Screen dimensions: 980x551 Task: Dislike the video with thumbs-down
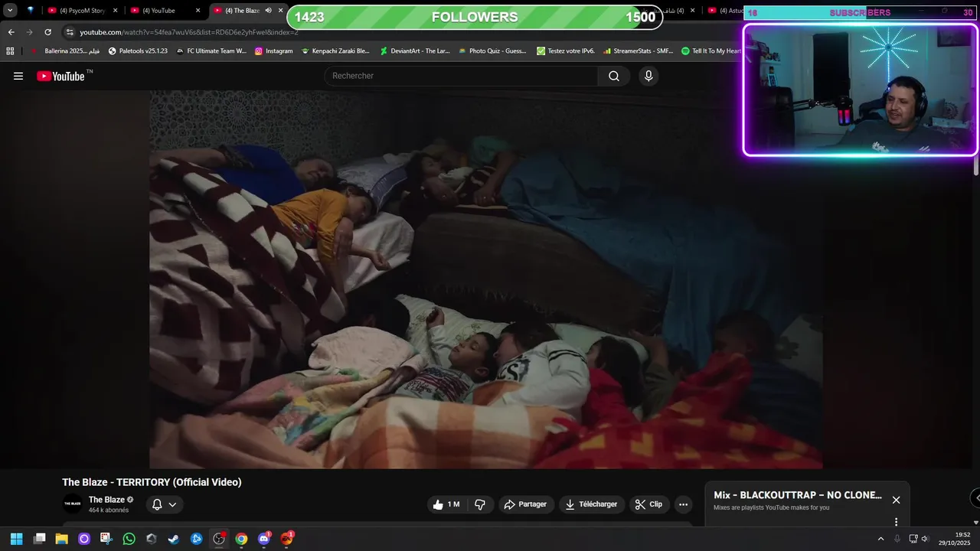click(x=480, y=504)
